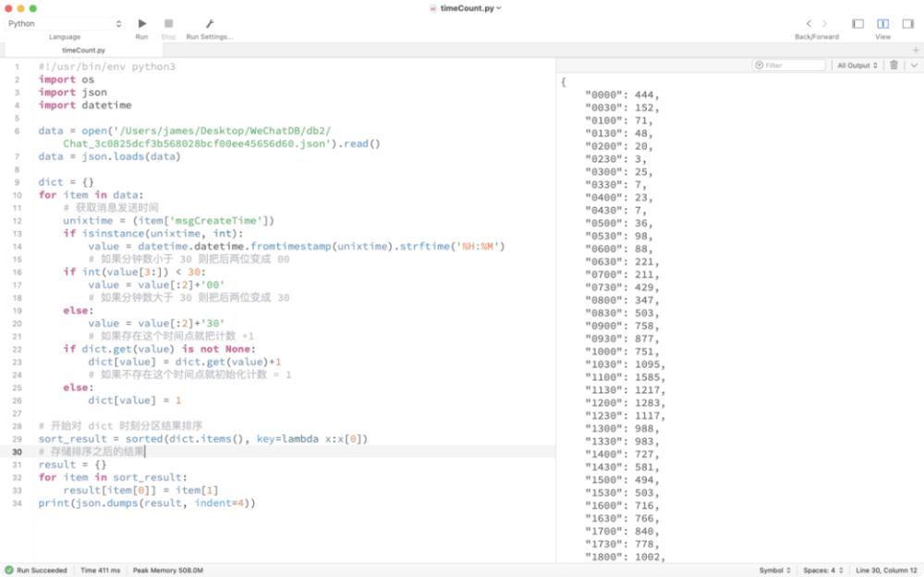Click 'data = json.loads(data)' line
The height and width of the screenshot is (577, 924).
pyautogui.click(x=110, y=157)
